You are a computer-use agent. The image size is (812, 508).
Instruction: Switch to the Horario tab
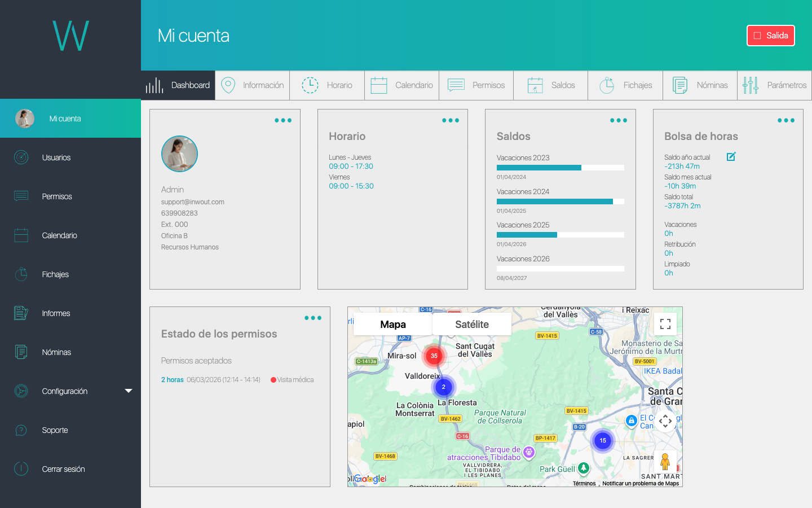pos(327,85)
